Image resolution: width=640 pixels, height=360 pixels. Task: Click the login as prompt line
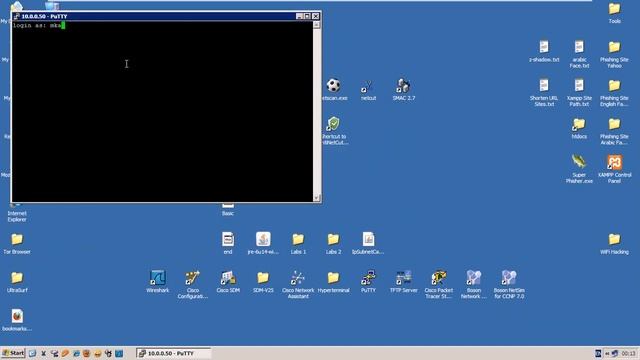(39, 25)
